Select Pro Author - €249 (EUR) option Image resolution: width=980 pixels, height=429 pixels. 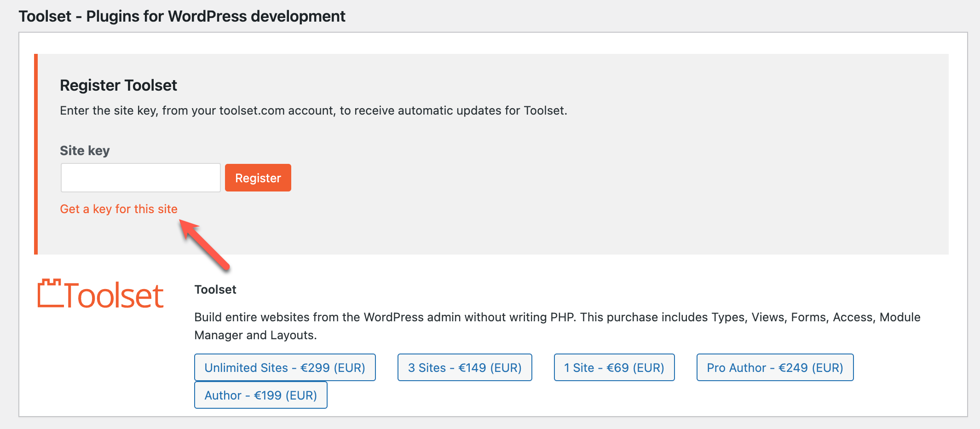(x=775, y=367)
